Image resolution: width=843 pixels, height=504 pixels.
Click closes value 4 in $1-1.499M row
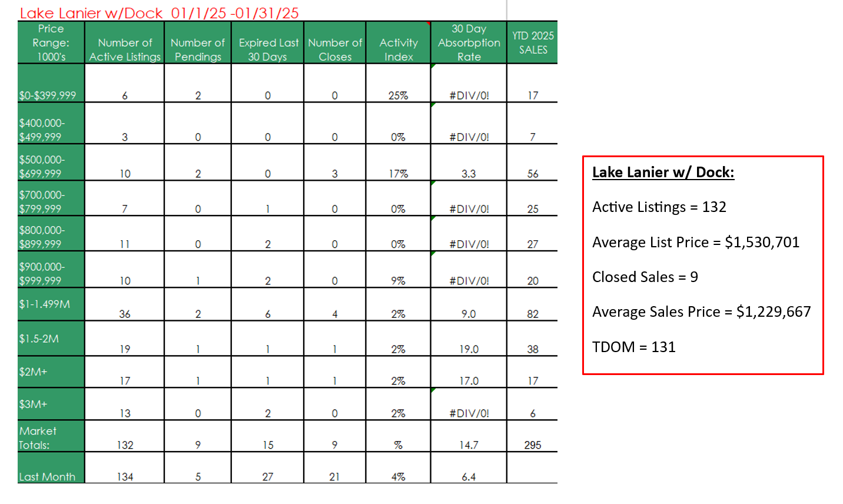coord(335,314)
